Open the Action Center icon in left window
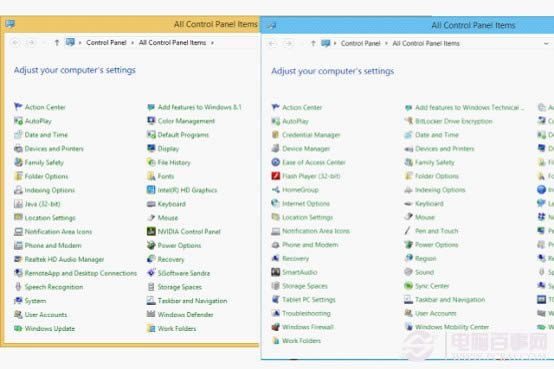Viewport: 554px width, 369px height. coord(18,107)
